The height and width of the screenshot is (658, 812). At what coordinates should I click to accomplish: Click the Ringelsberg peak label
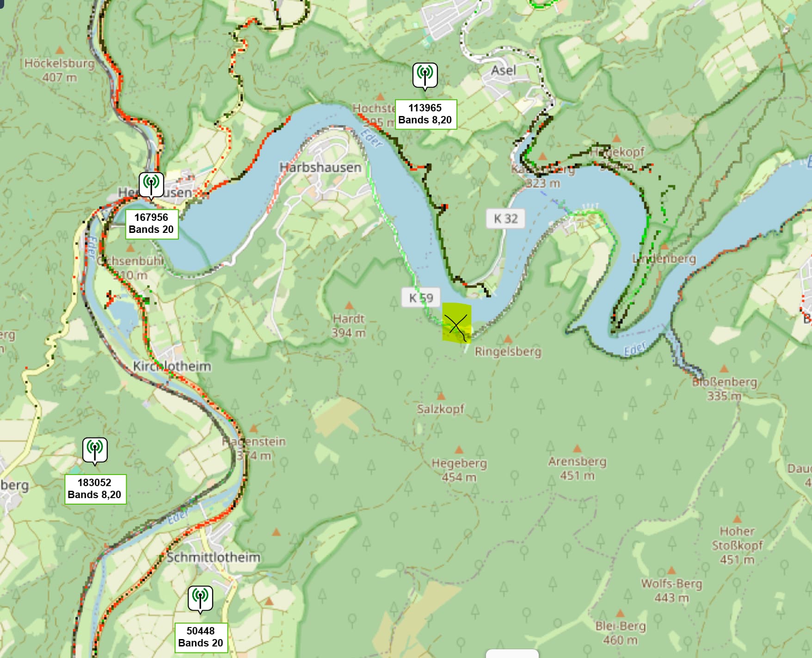[508, 352]
